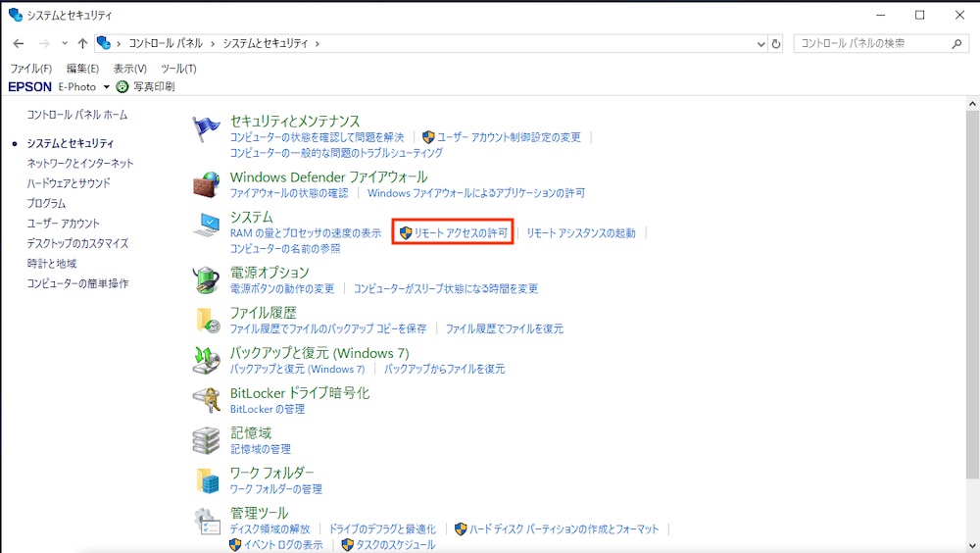Open セキュリティとメンテナンス heading
980x553 pixels.
295,121
